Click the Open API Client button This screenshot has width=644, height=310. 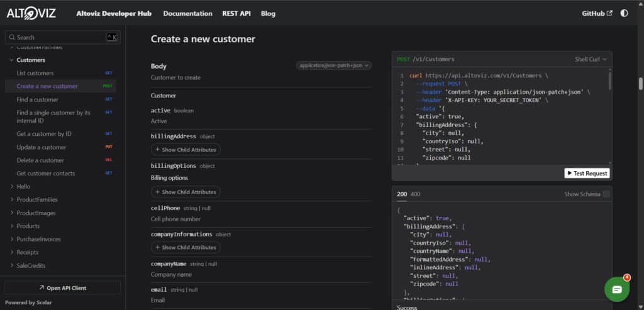[x=62, y=288]
